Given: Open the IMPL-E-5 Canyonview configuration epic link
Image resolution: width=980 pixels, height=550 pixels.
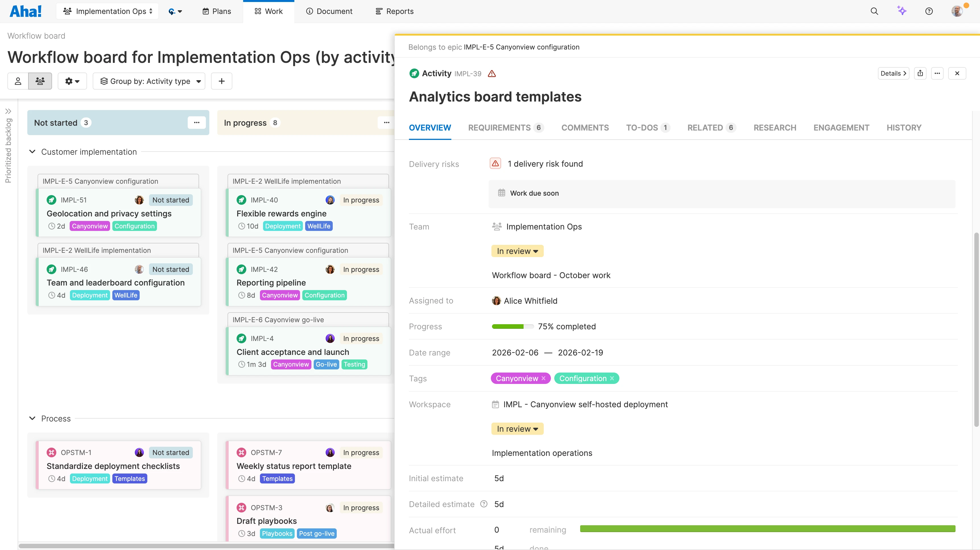Looking at the screenshot, I should click(x=521, y=47).
